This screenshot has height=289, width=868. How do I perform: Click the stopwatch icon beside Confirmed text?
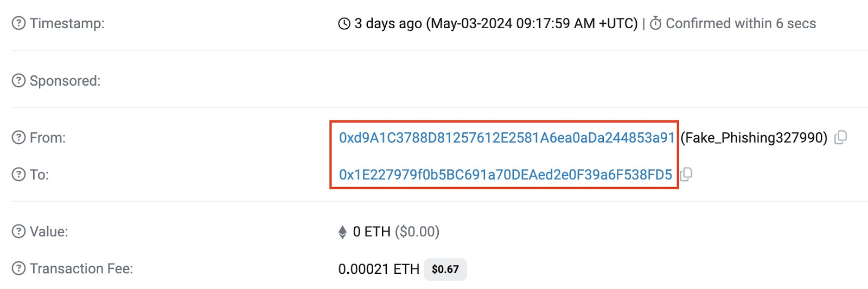(x=655, y=23)
